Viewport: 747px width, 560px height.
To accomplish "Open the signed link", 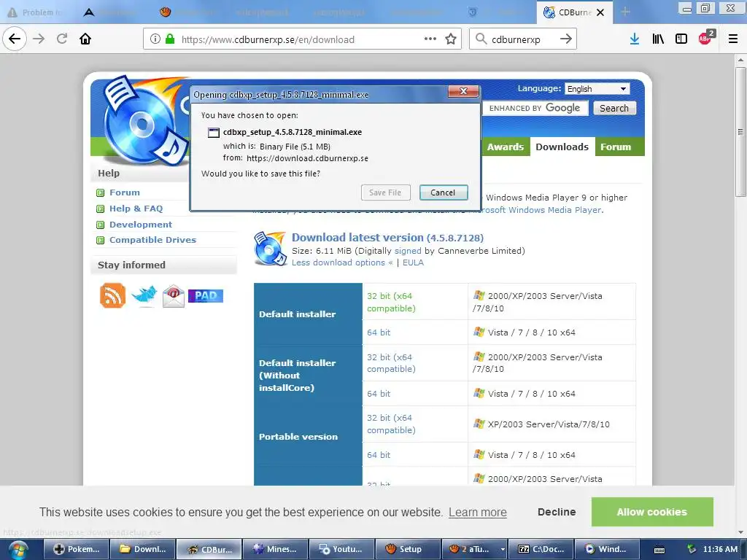I will pos(408,251).
